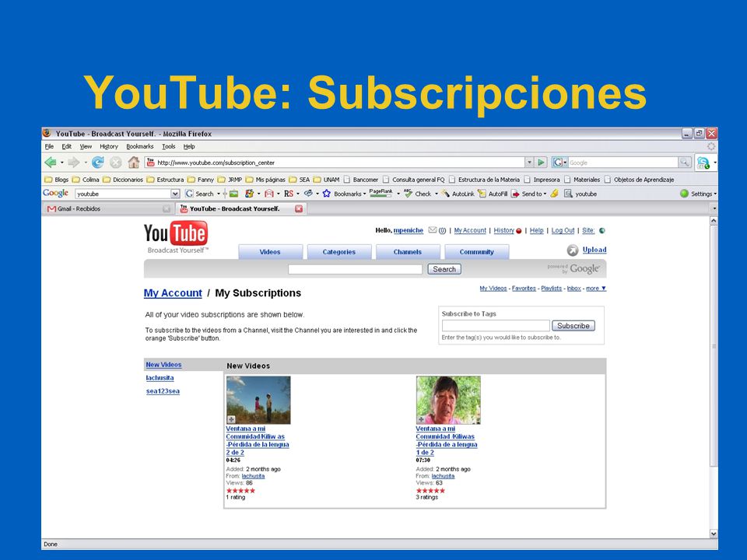Open the Home page icon

(x=133, y=163)
